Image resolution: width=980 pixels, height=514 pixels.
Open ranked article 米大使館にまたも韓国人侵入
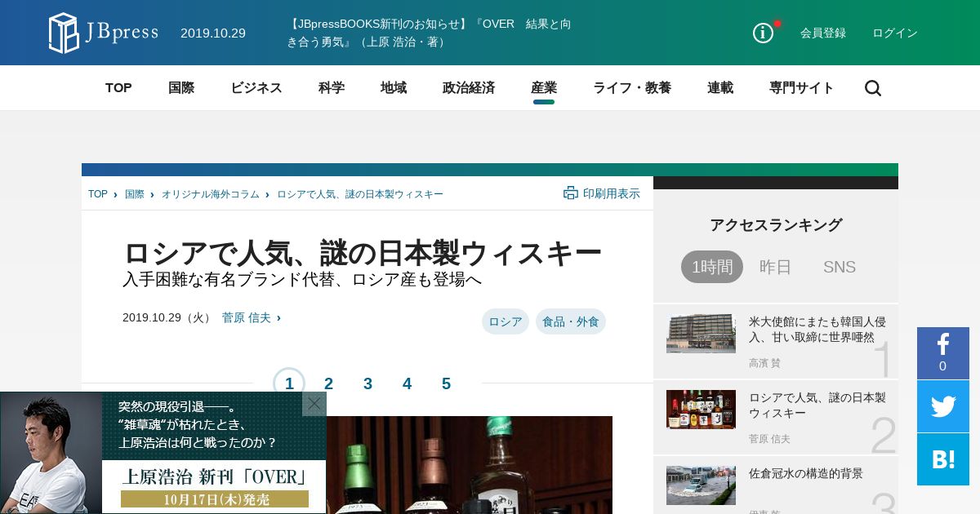coord(817,330)
